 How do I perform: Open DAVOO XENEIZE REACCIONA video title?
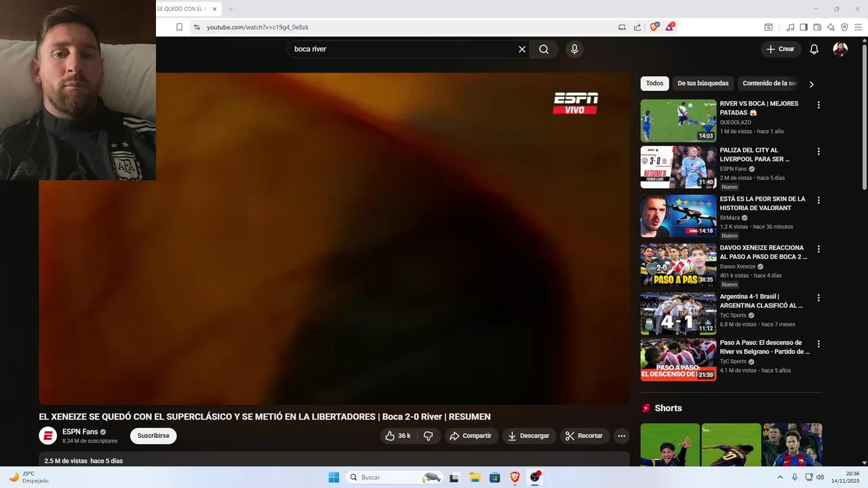764,252
